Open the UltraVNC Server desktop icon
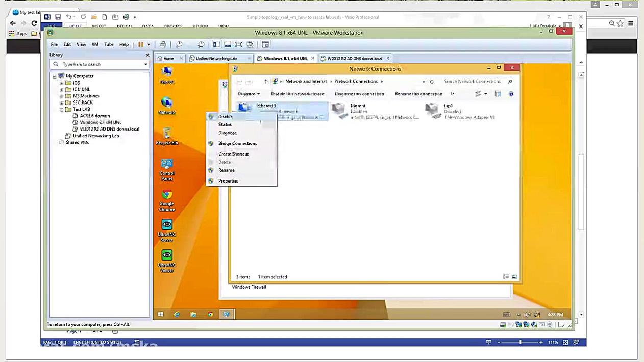 (x=167, y=231)
